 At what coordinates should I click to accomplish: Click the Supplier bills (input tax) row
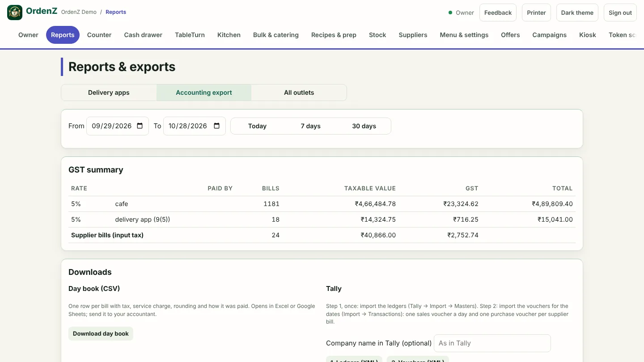(x=322, y=235)
